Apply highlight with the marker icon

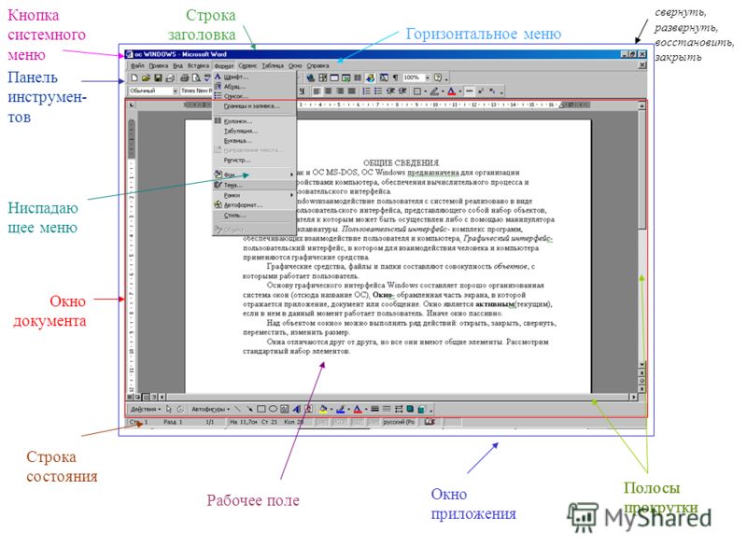pos(434,91)
